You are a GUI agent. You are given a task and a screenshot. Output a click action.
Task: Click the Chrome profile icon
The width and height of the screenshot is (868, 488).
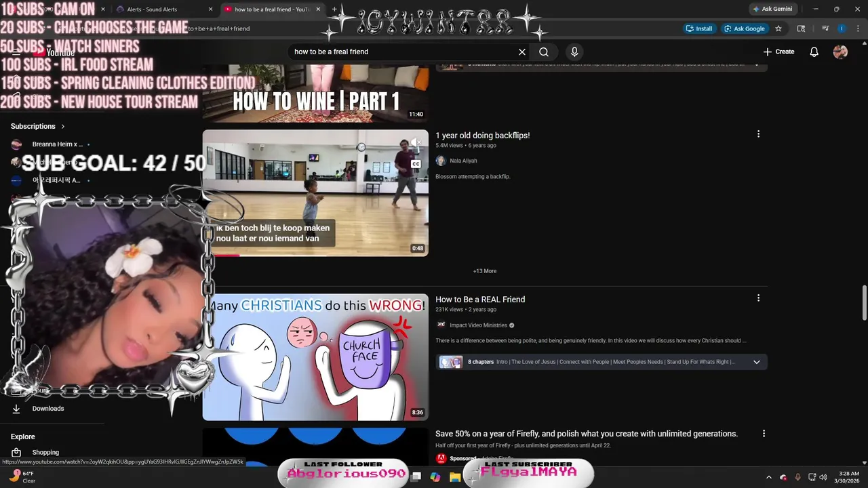click(842, 28)
